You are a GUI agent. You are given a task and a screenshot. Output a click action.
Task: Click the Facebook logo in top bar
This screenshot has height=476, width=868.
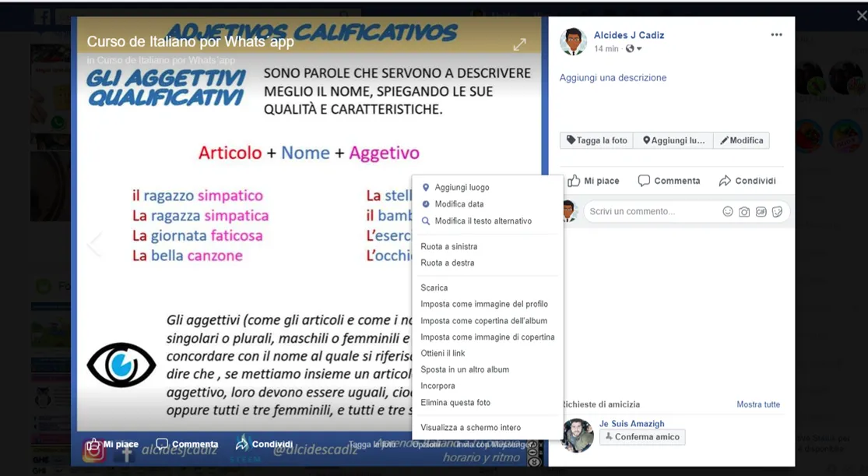[x=43, y=16]
